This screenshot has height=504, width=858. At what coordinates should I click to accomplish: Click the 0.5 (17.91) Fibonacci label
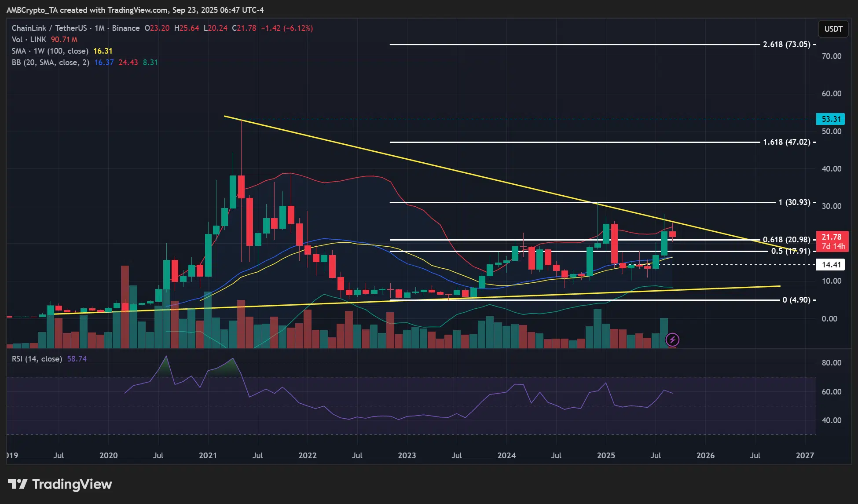[791, 251]
